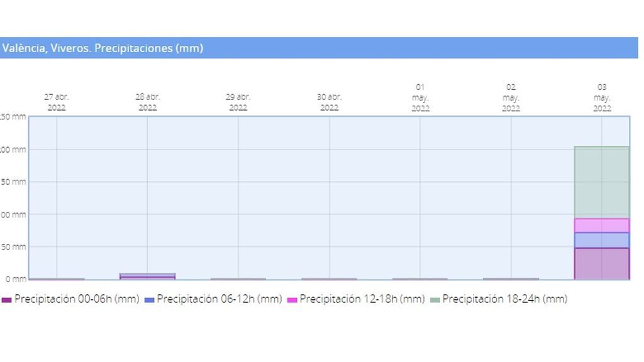This screenshot has height=362, width=644.
Task: Click the '01 may. 2022' date label
Action: [420, 97]
